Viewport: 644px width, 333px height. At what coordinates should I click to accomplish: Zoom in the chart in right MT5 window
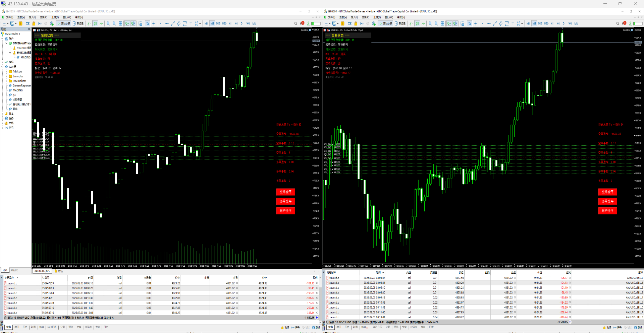(x=430, y=23)
